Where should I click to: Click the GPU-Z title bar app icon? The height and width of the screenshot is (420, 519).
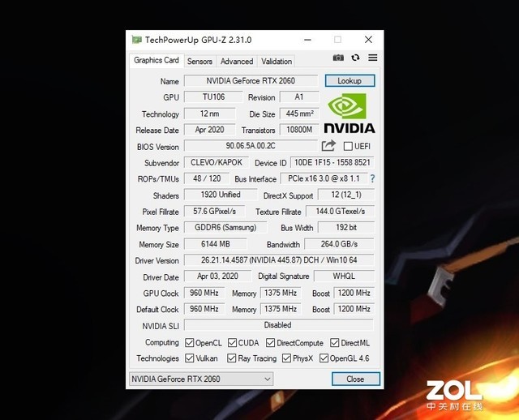click(136, 40)
